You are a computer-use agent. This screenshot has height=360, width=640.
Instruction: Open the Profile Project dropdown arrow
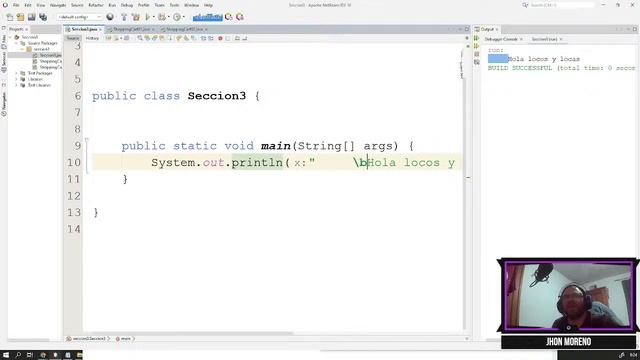(x=184, y=17)
